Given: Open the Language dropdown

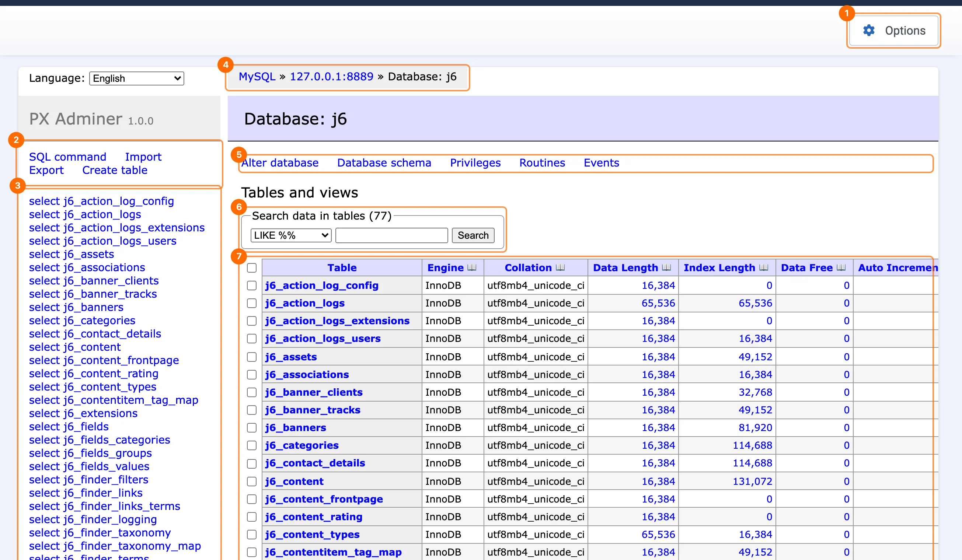Looking at the screenshot, I should tap(137, 78).
